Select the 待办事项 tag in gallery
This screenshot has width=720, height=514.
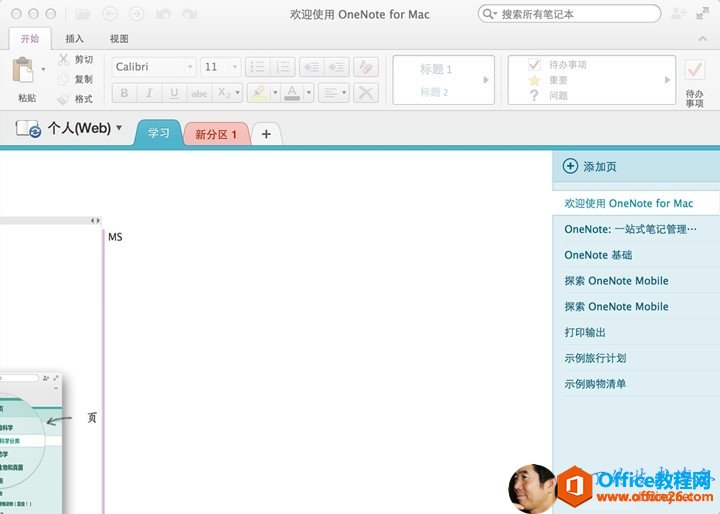[557, 64]
